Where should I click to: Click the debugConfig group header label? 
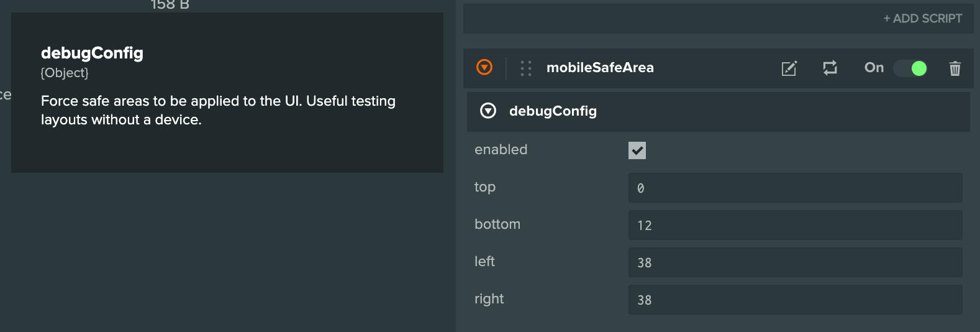(x=553, y=111)
